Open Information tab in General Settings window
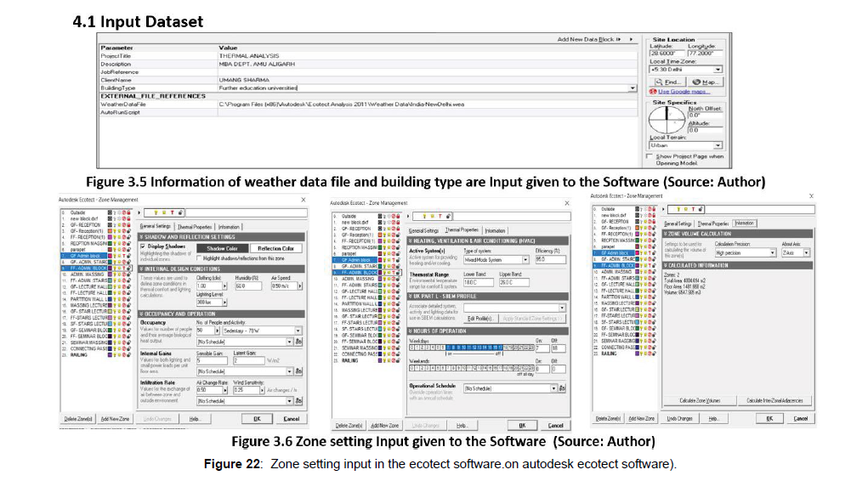The image size is (868, 481). [229, 227]
